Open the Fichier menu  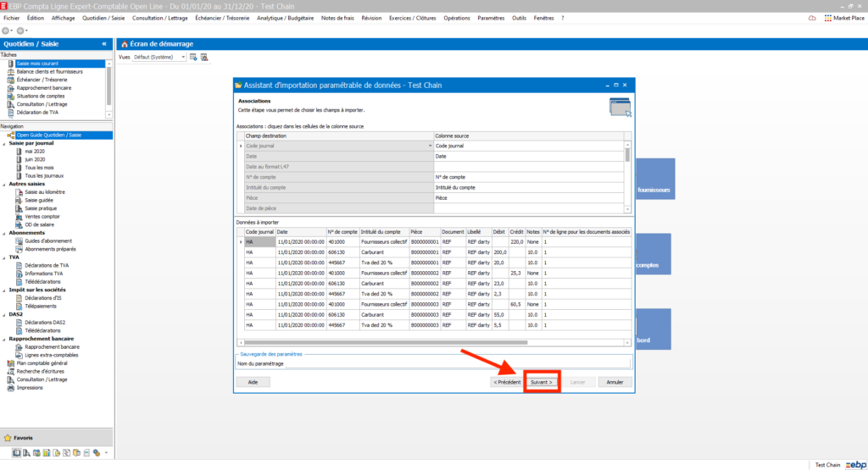click(12, 19)
